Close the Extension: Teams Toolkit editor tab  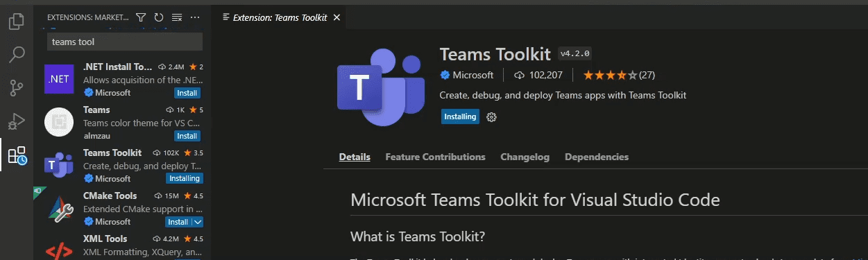[337, 17]
